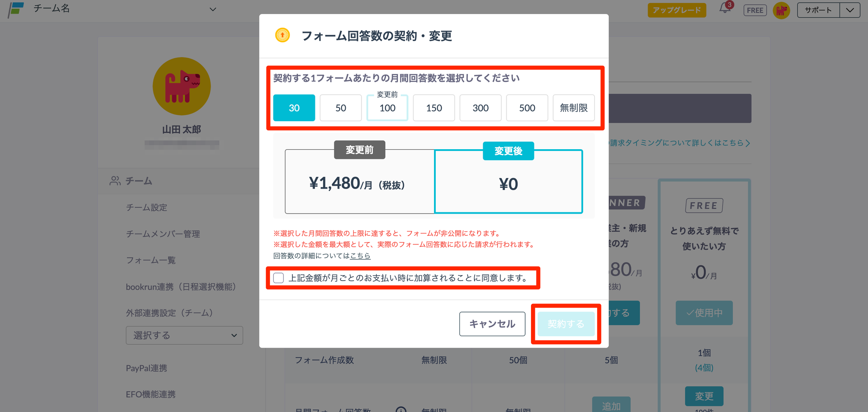Expand the チーム名 team dropdown
Viewport: 868px width, 412px height.
213,9
